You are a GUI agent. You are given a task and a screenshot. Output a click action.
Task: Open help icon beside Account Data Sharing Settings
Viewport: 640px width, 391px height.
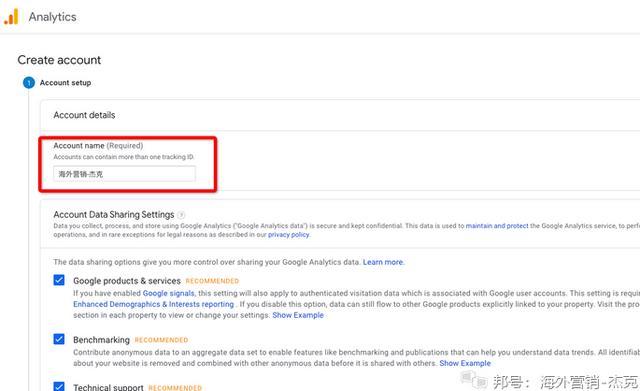click(x=181, y=215)
